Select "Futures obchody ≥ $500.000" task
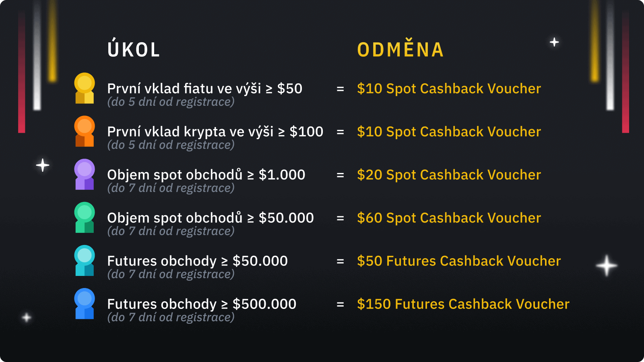The width and height of the screenshot is (644, 362). click(x=202, y=304)
